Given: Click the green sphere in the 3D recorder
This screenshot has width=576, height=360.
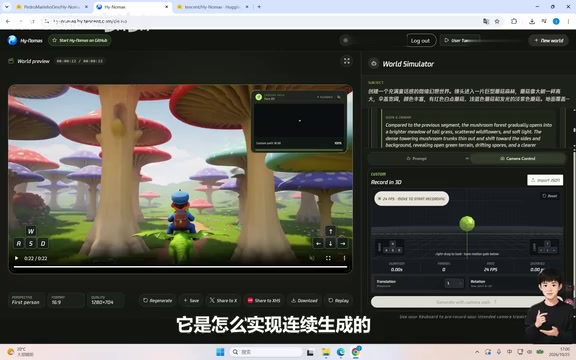Looking at the screenshot, I should click(x=467, y=223).
